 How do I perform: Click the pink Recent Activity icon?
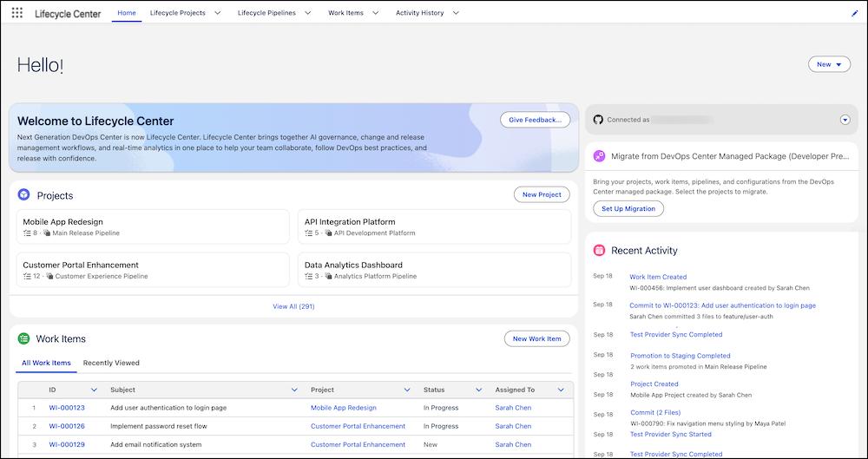[x=599, y=250]
